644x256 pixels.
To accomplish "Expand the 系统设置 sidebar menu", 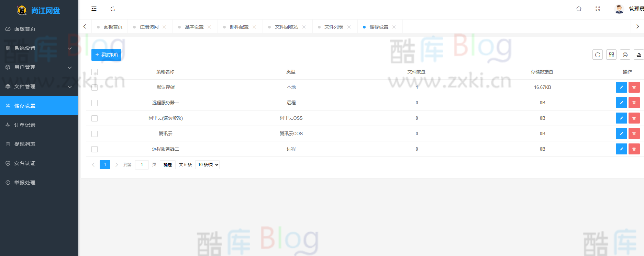I will (39, 48).
